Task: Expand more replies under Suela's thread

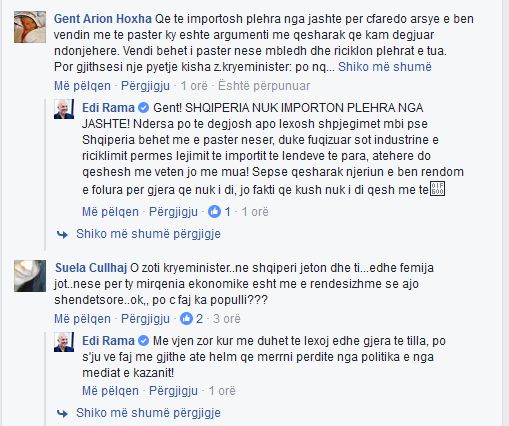Action: click(x=148, y=413)
